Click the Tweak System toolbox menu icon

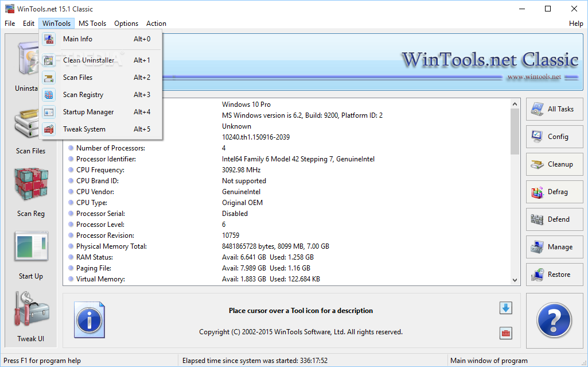pos(49,129)
